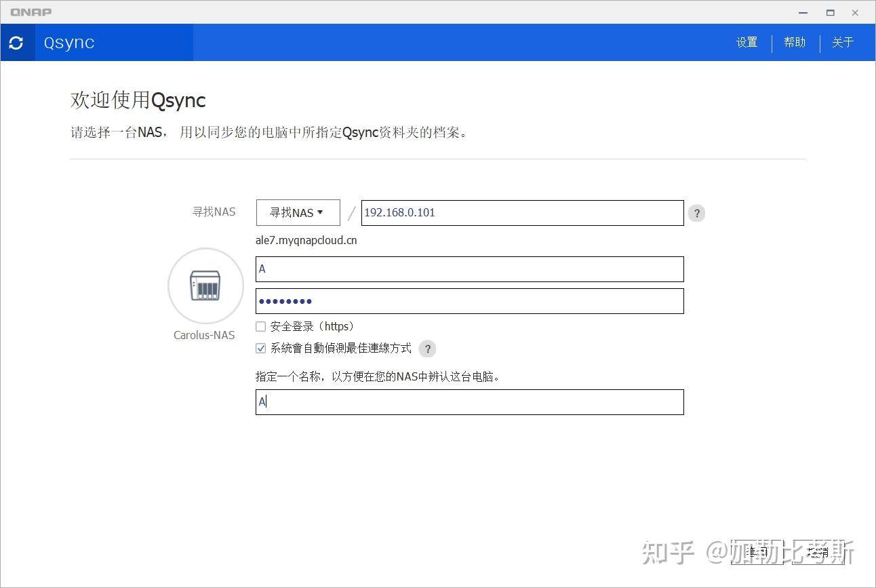Open 设置 in the top bar

[746, 42]
